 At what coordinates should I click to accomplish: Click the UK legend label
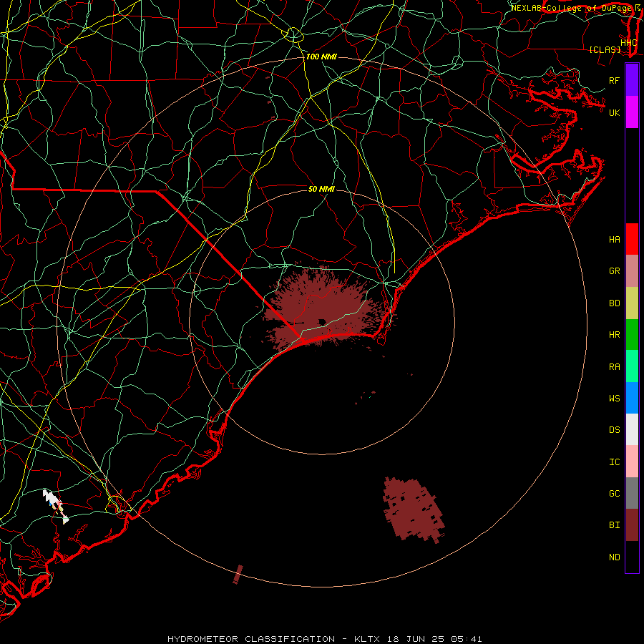point(614,113)
